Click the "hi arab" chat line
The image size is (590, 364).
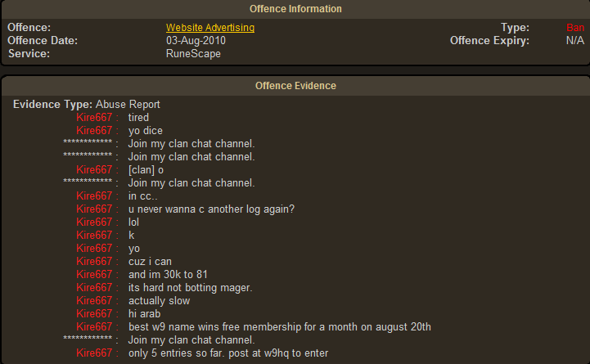145,314
